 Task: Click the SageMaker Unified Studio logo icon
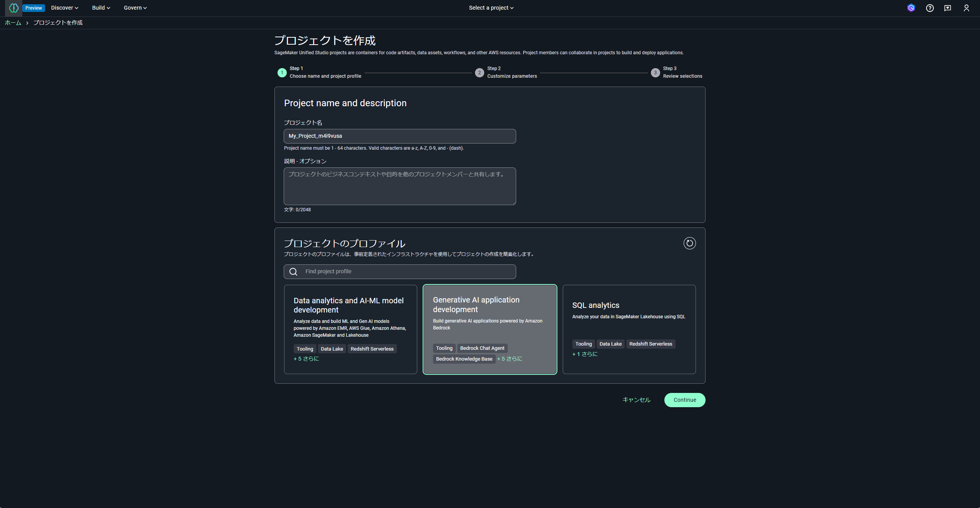(x=13, y=8)
